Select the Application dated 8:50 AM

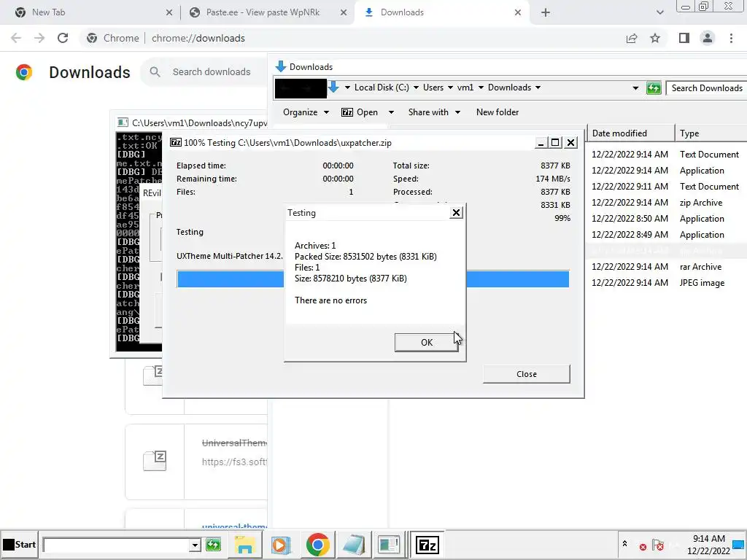click(667, 219)
